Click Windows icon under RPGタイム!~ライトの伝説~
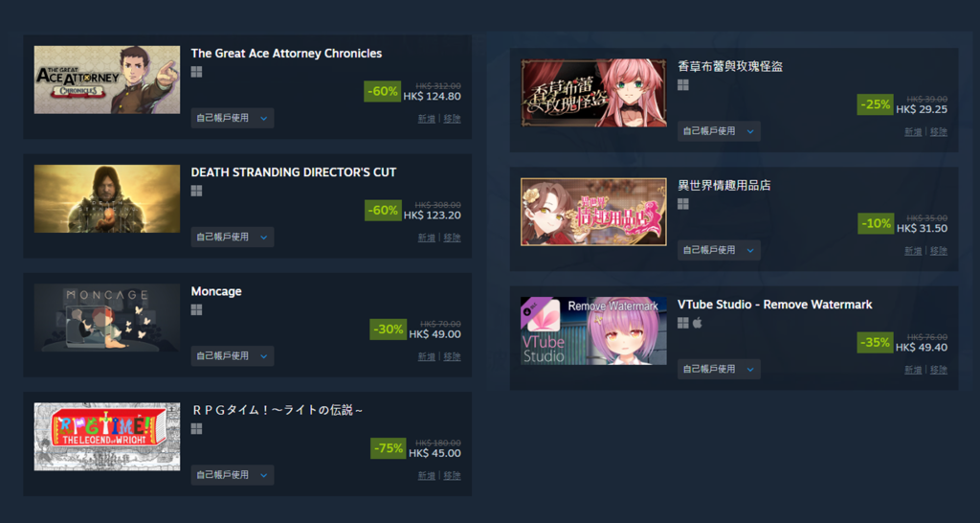Viewport: 980px width, 523px height. tap(196, 428)
